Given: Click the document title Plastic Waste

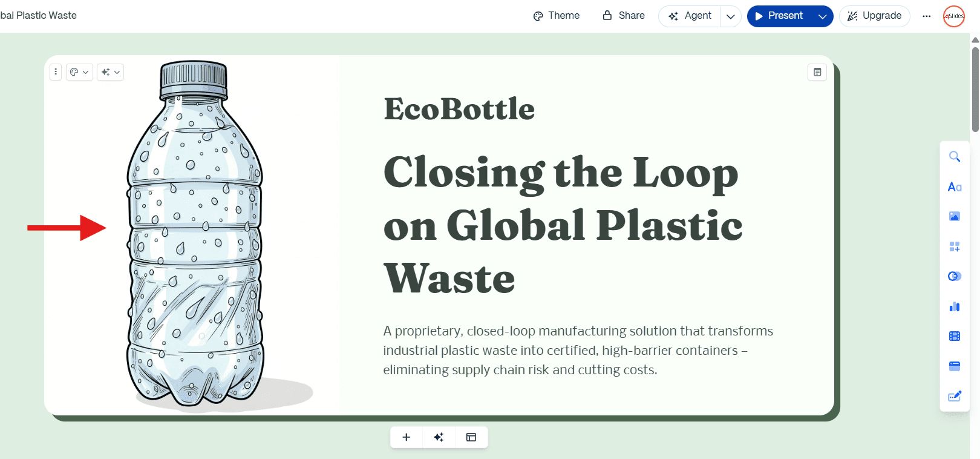Looking at the screenshot, I should pos(47,16).
